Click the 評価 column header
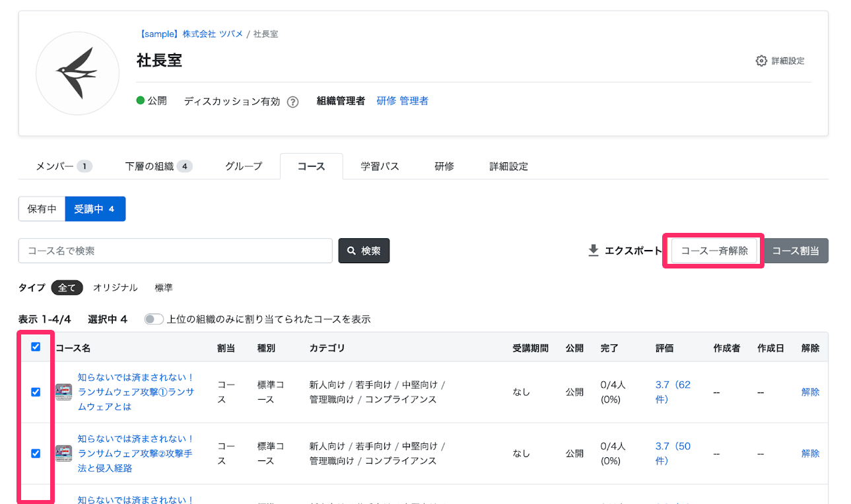This screenshot has height=504, width=851. click(x=664, y=348)
